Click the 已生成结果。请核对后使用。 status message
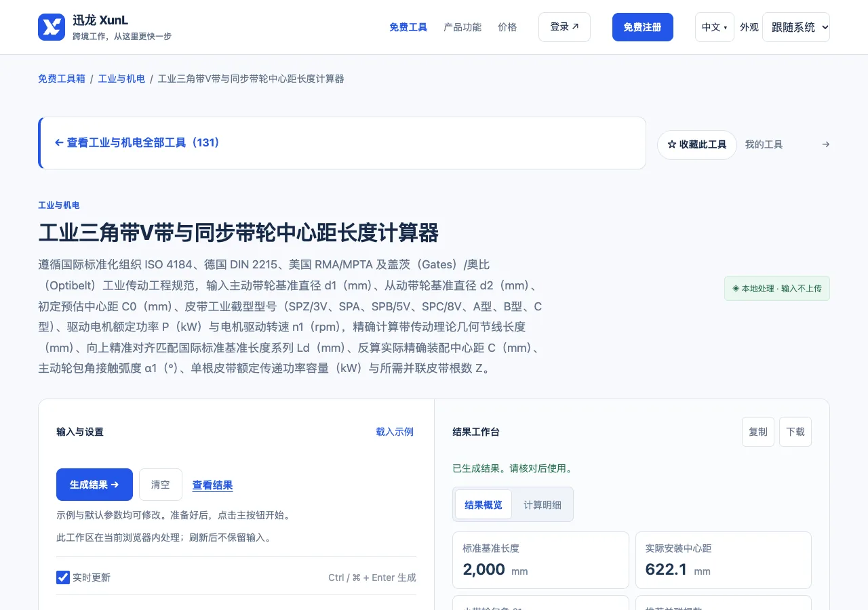This screenshot has height=610, width=868. pos(513,468)
